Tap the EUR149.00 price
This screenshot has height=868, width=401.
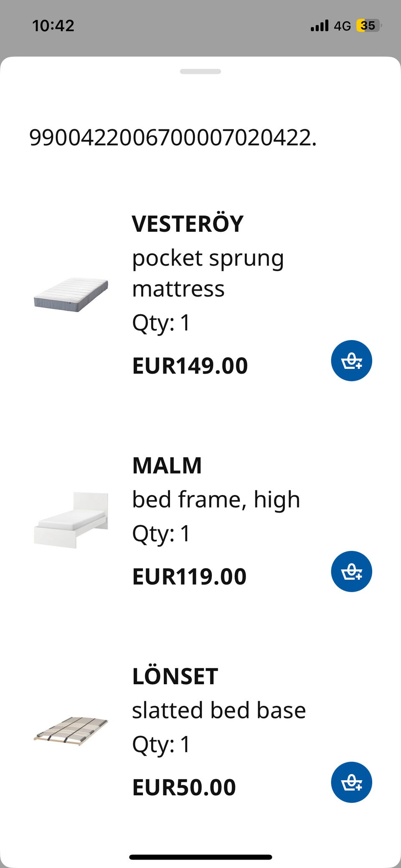(190, 365)
